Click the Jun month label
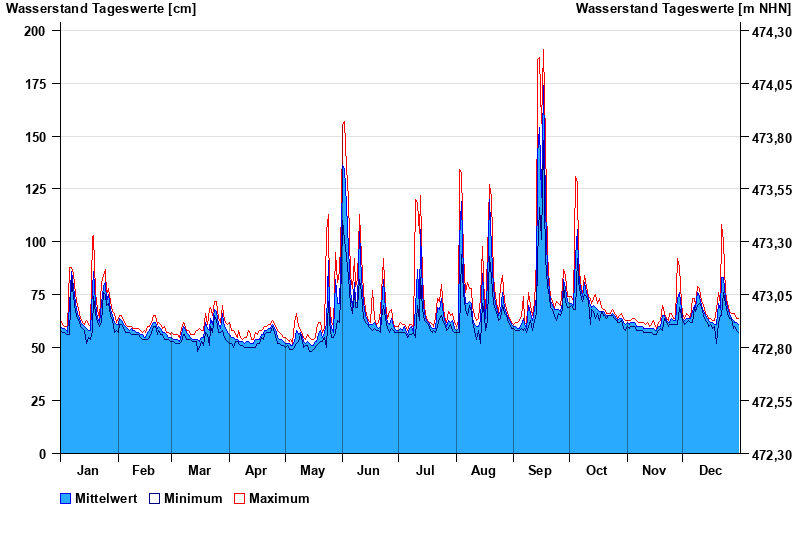 [x=368, y=470]
